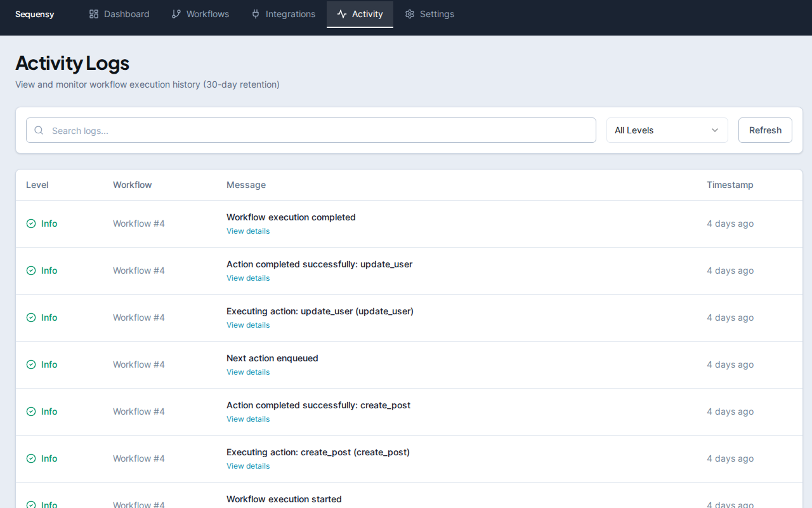Click the Info icon on the 'Workflow execution started' row
The image size is (812, 508).
click(30, 504)
